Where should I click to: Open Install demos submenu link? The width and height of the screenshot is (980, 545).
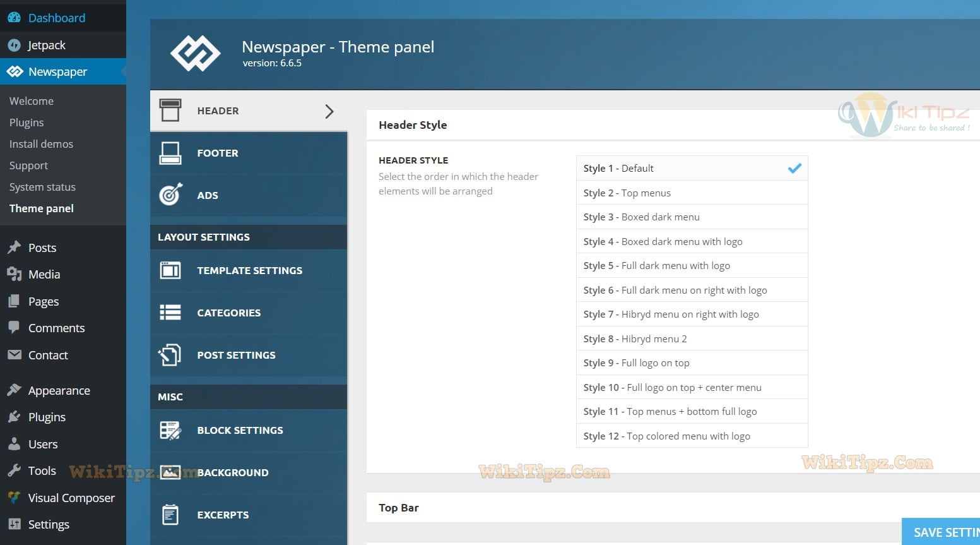41,144
